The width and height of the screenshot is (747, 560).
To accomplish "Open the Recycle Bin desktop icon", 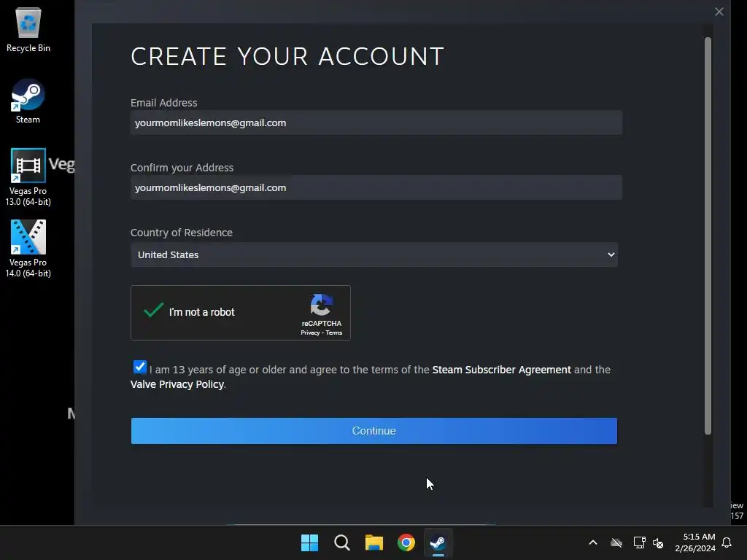I will coord(28,29).
